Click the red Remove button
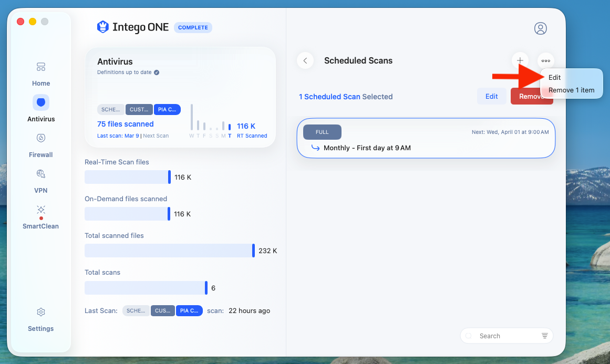Screen dimensions: 610x364 coord(531,96)
